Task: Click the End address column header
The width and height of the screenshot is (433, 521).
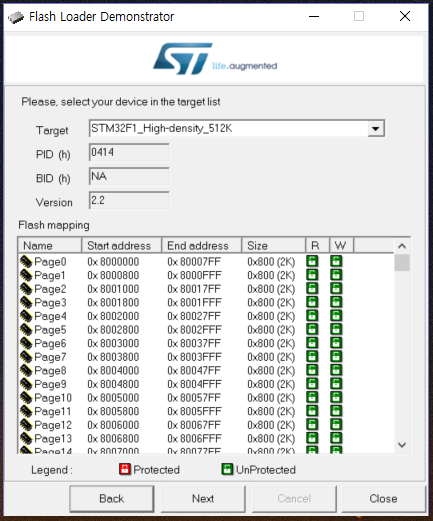Action: coord(202,246)
